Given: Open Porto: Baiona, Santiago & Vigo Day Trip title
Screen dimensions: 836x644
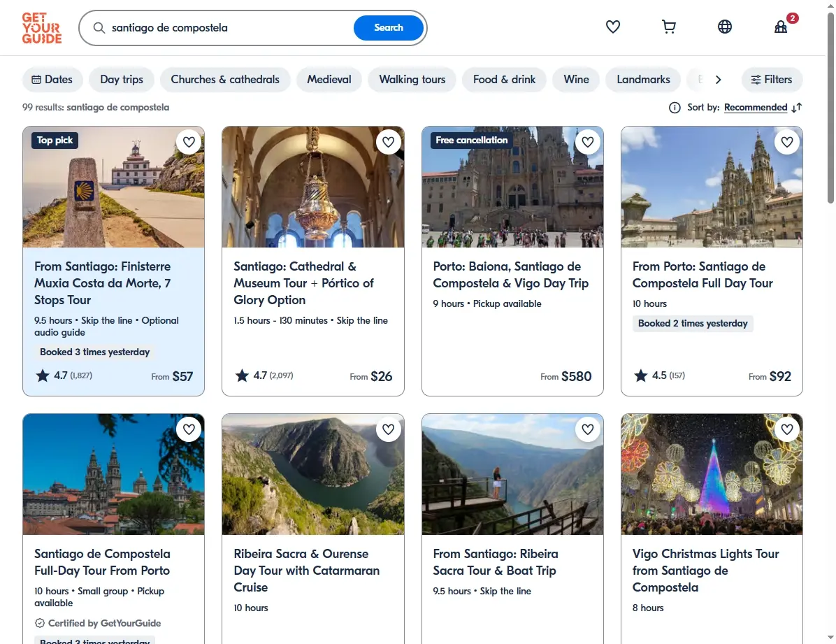Looking at the screenshot, I should point(511,275).
